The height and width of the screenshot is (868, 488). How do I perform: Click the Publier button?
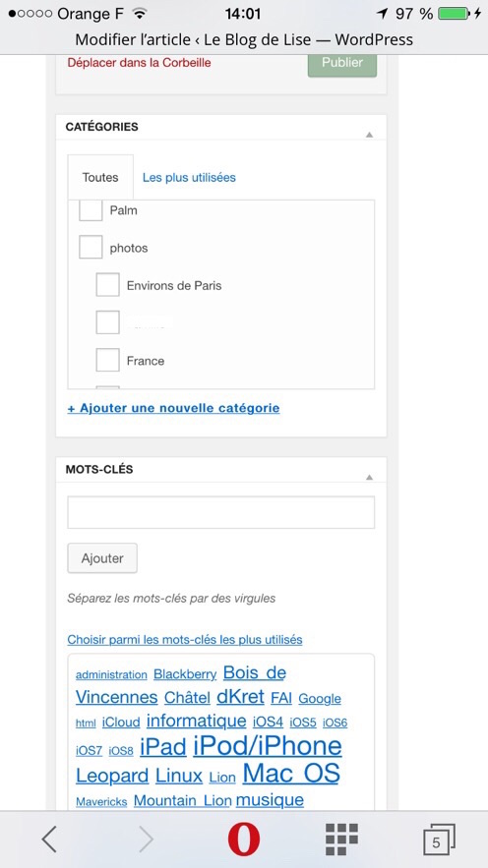click(342, 63)
